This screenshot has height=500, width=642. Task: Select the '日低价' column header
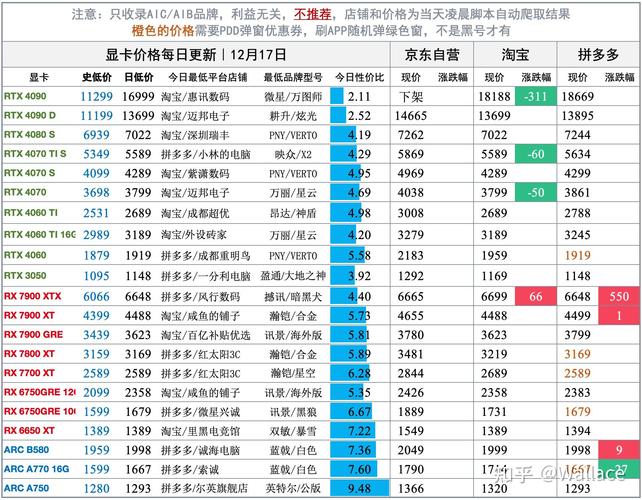tap(138, 77)
